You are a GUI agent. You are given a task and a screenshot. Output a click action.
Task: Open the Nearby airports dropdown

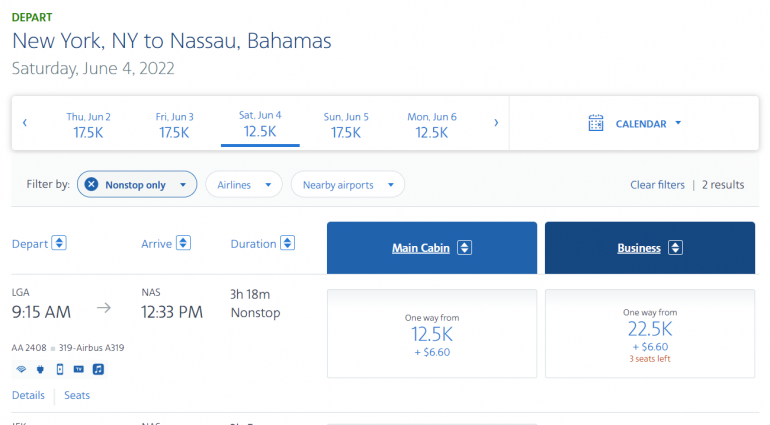[347, 185]
